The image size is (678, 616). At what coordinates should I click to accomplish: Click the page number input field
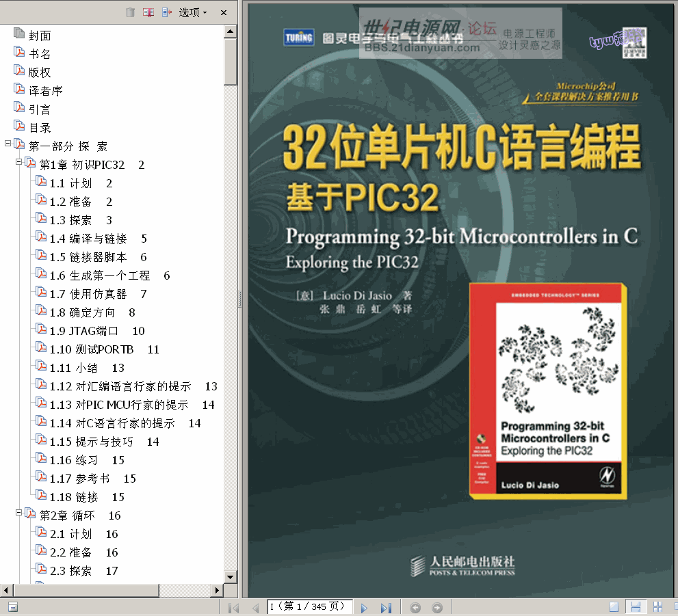[x=310, y=606]
